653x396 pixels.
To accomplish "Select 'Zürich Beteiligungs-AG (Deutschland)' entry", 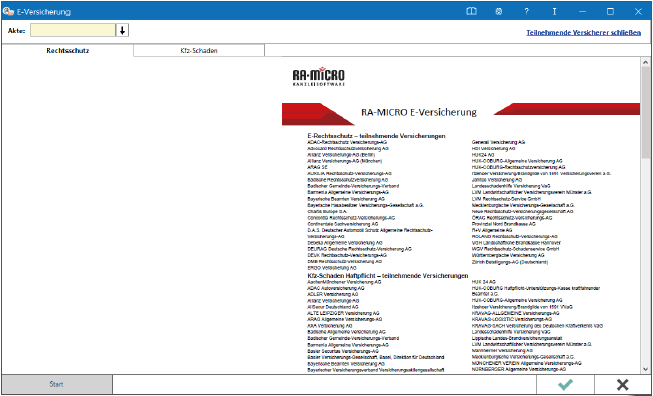I will click(510, 262).
